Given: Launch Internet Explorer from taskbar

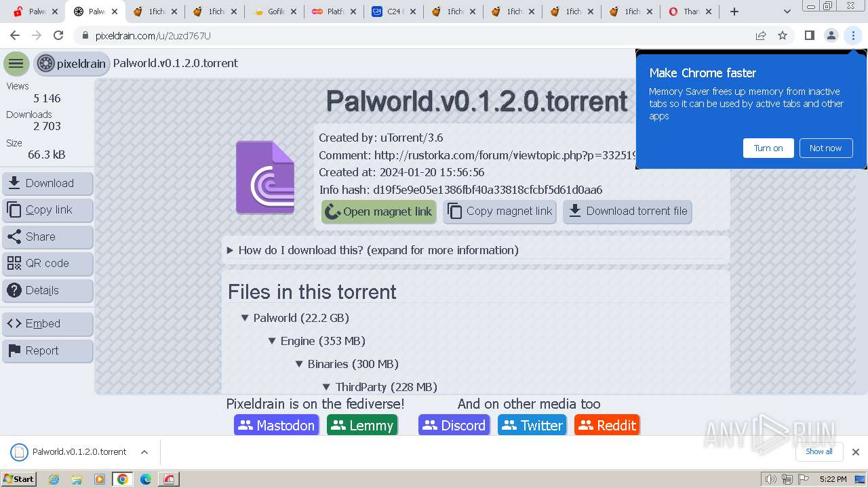Looking at the screenshot, I should point(54,479).
